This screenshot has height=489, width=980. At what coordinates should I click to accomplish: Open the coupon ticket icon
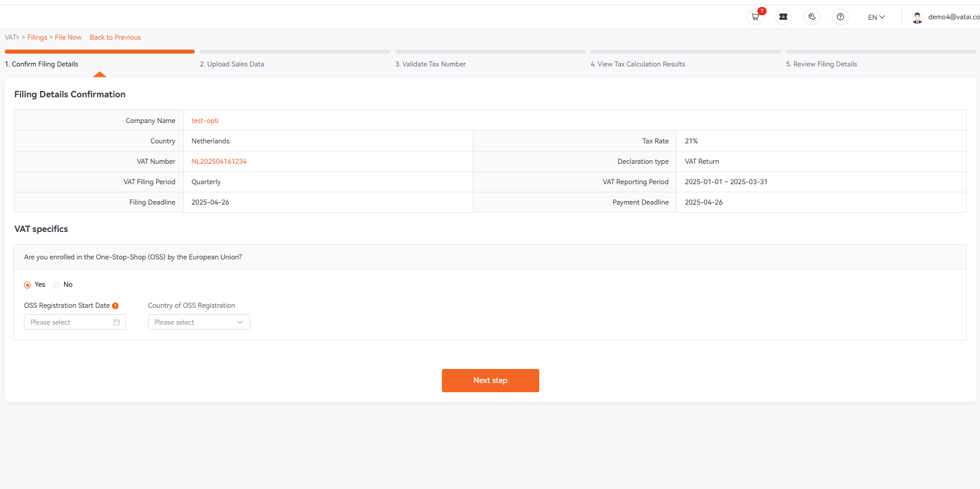[784, 17]
